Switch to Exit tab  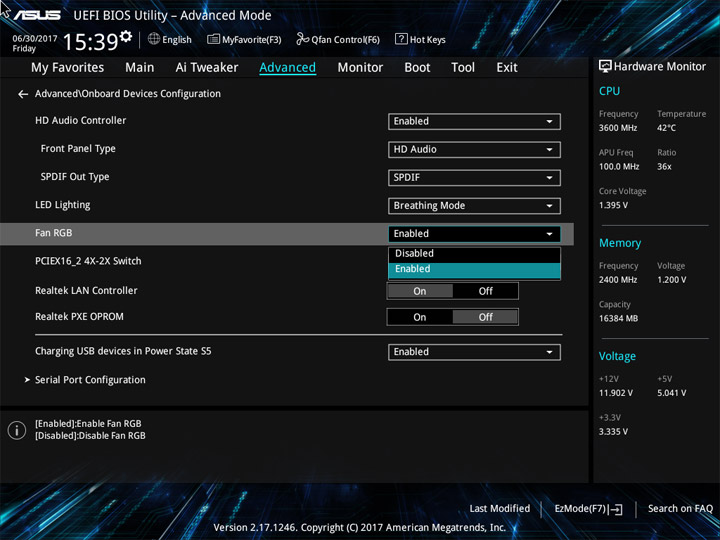(x=507, y=68)
